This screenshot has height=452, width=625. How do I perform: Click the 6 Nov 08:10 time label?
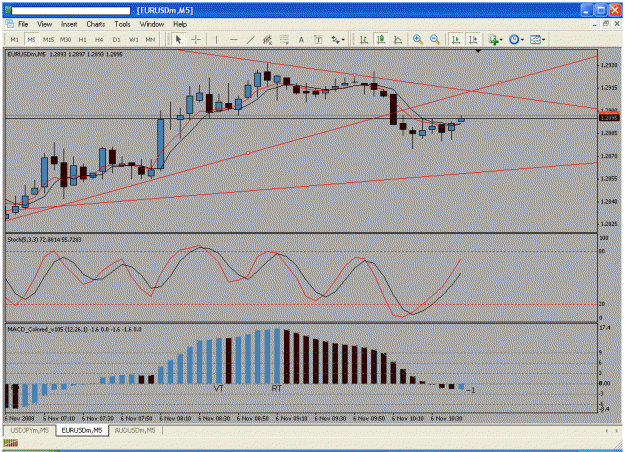tap(175, 419)
